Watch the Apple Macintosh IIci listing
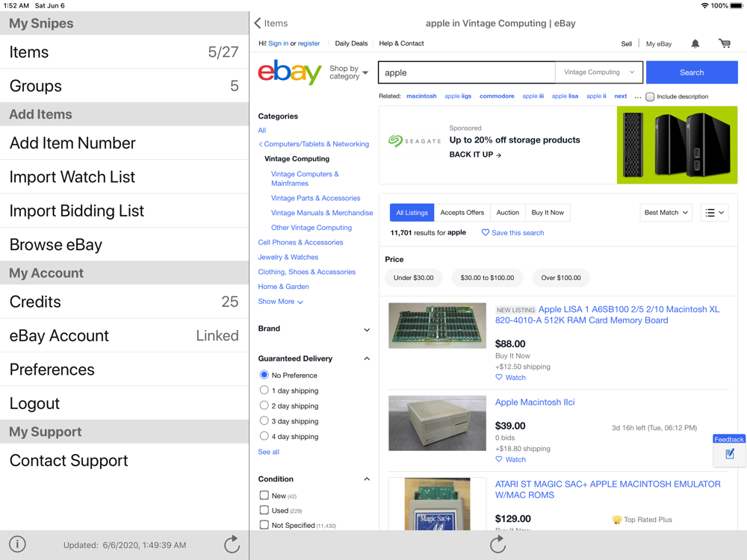This screenshot has width=747, height=560. [x=510, y=459]
